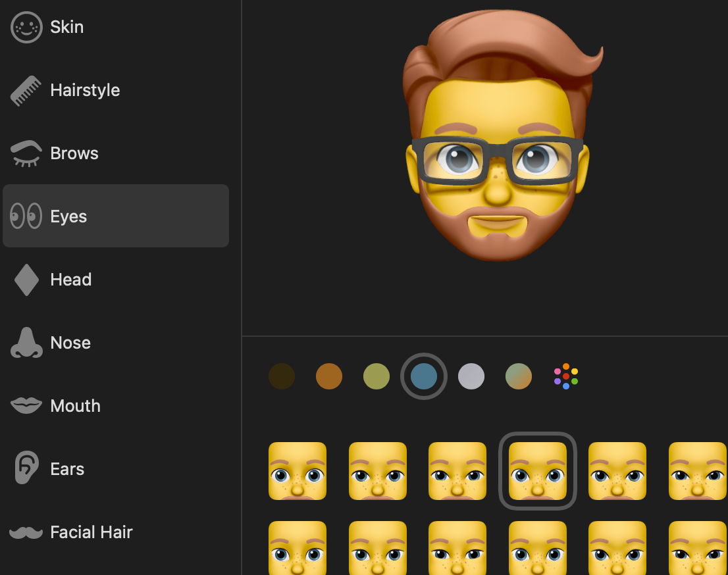Select the Mouth lips icon
Image resolution: width=728 pixels, height=575 pixels.
click(x=26, y=406)
